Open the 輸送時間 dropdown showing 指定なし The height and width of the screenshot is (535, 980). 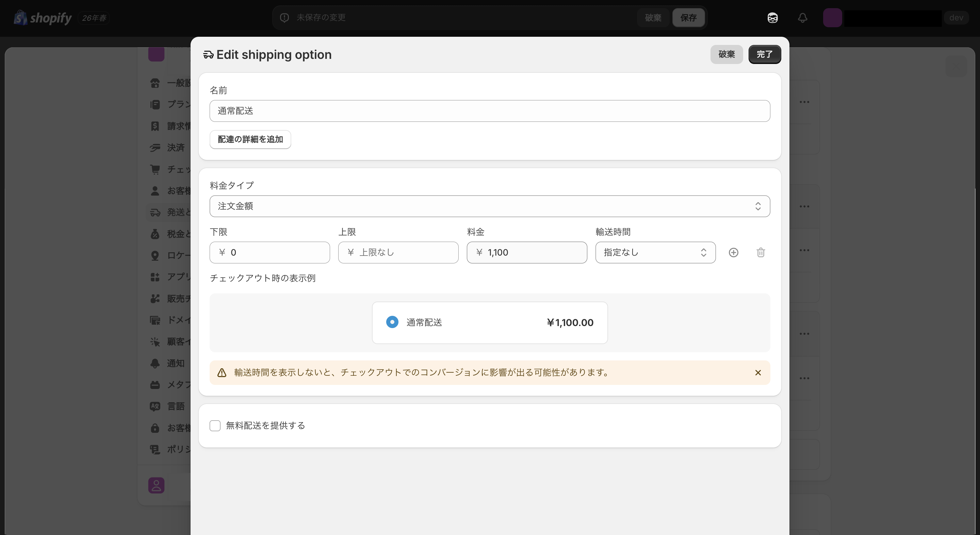[655, 253]
